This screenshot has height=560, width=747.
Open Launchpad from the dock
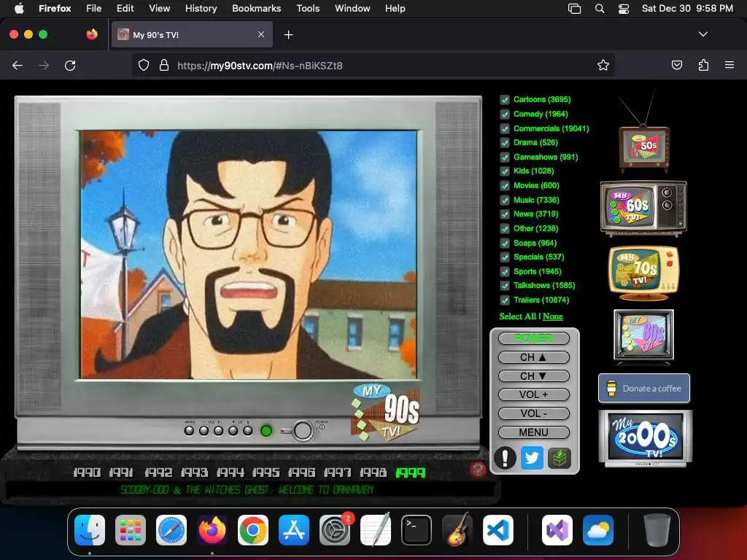(131, 530)
